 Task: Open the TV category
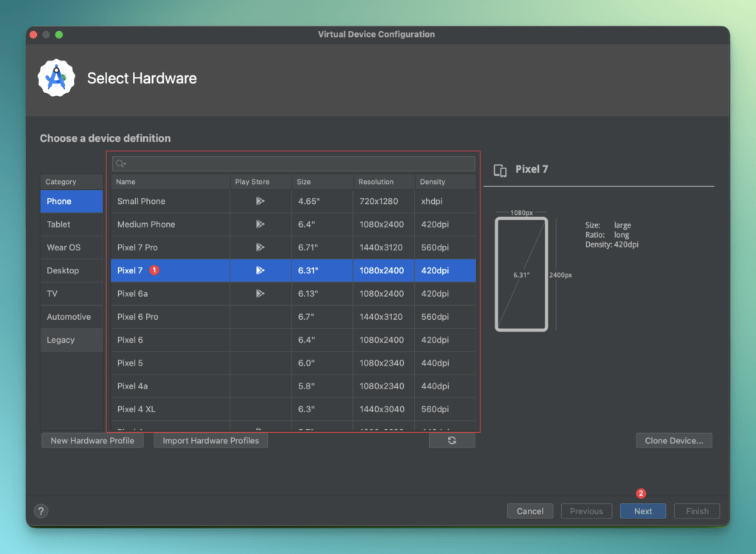(x=72, y=294)
